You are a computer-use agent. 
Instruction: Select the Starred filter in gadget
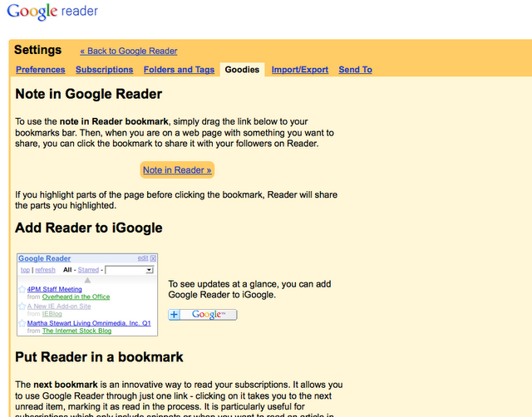coord(88,270)
